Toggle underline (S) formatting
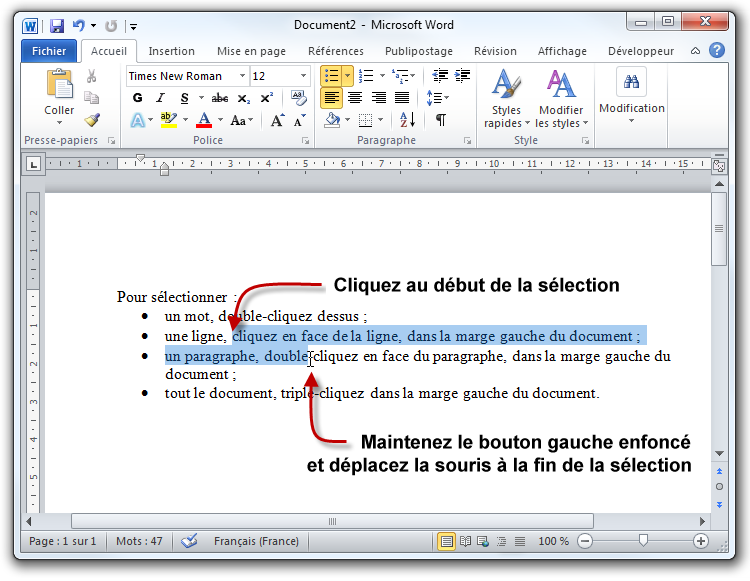750x581 pixels. tap(184, 98)
